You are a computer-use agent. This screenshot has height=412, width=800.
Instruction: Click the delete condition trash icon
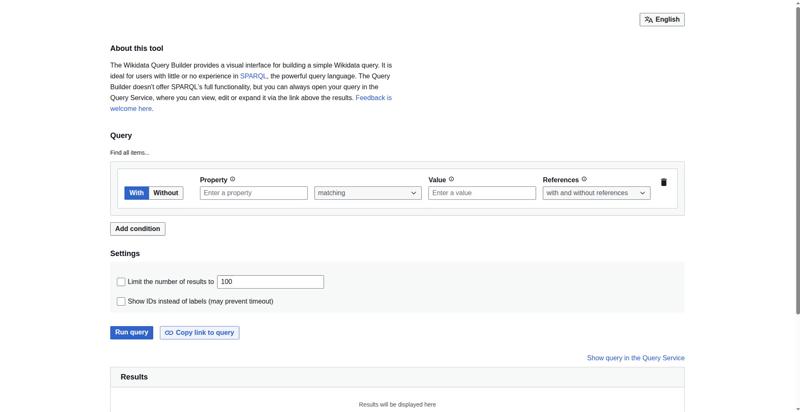tap(663, 182)
